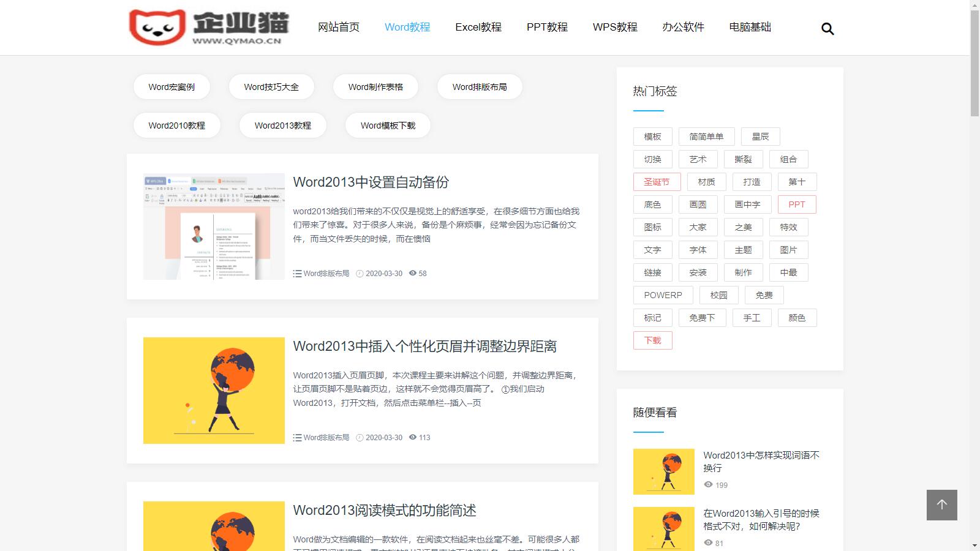Viewport: 980px width, 551px height.
Task: Open the sidebar thumbnail for Word2013中怎样实现词语不换行
Action: [663, 471]
